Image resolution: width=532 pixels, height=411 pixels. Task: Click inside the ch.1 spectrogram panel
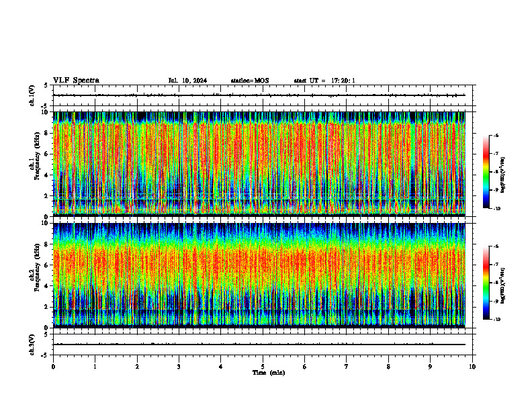coord(259,163)
